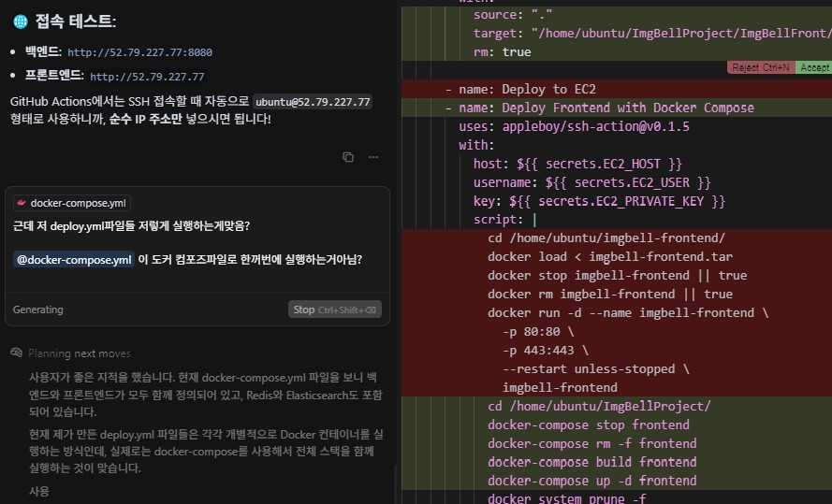Viewport: 832px width, 504px height.
Task: Open the more options ellipsis menu
Action: [x=373, y=157]
